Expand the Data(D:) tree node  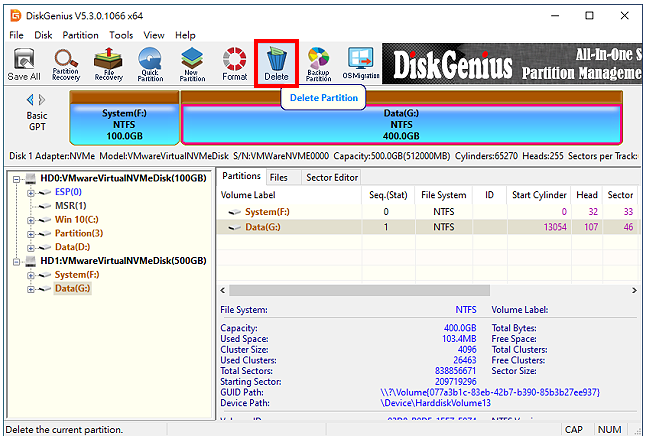pyautogui.click(x=30, y=248)
